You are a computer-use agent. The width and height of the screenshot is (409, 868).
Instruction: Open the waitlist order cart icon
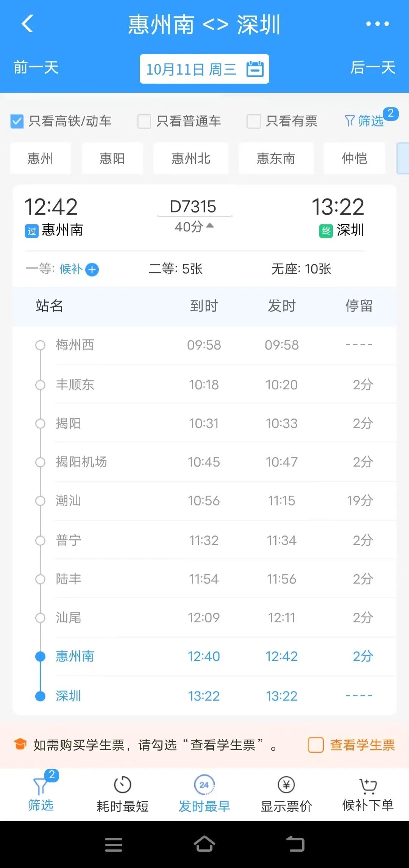pos(368,787)
